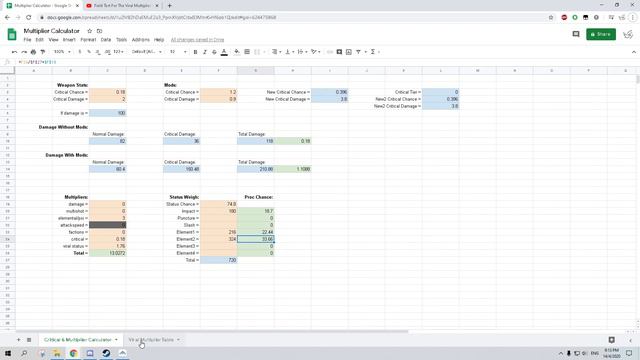Select the Paint format tool
640x360 pixels.
pyautogui.click(x=42, y=52)
